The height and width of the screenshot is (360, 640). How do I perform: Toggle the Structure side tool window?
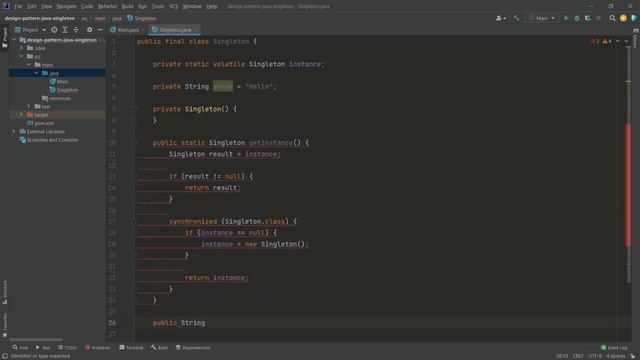pos(4,292)
